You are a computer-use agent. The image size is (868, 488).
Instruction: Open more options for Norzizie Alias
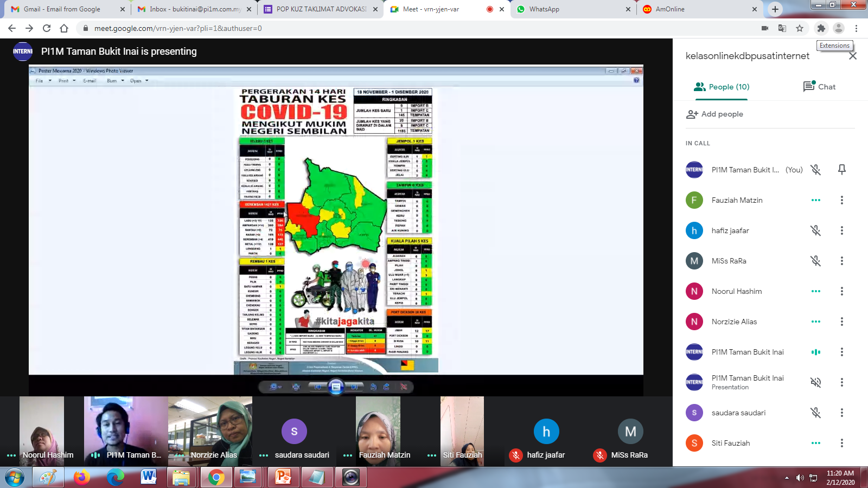click(x=841, y=322)
